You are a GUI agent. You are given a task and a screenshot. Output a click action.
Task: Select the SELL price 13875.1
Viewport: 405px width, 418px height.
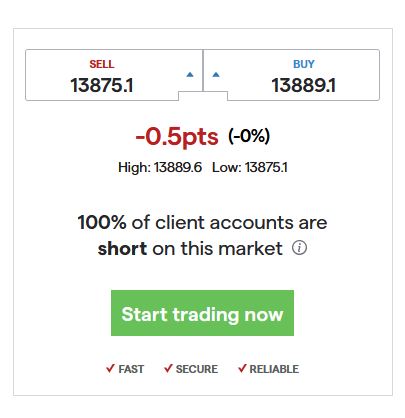tap(102, 85)
